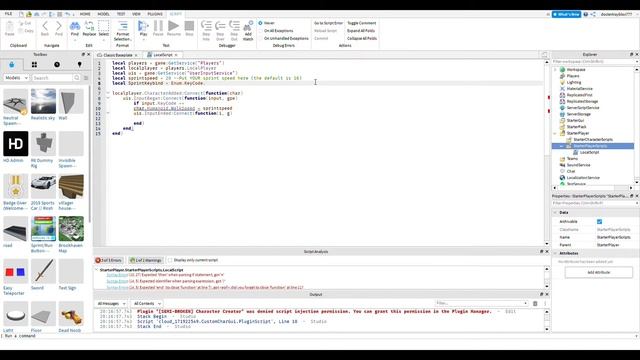Click Go to Script Error action
This screenshot has width=640, height=360.
point(329,23)
